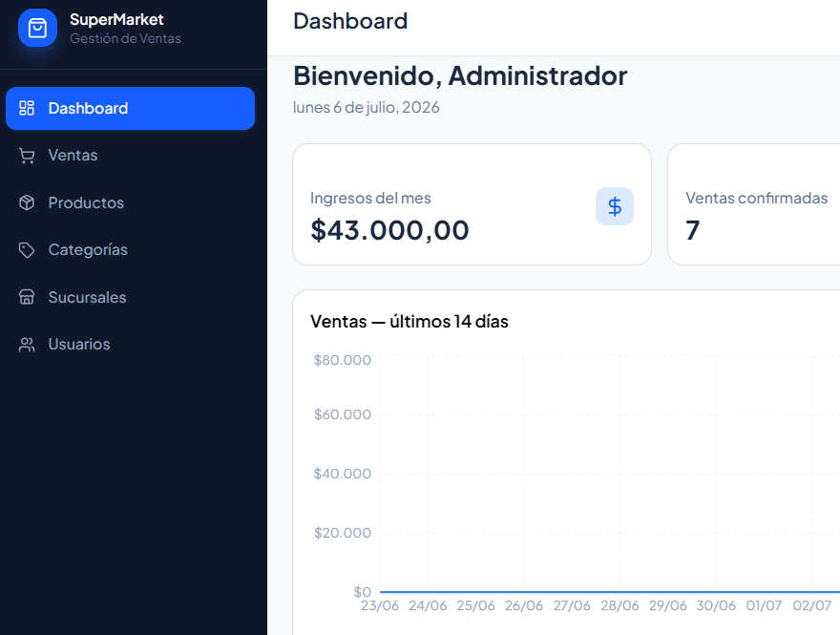
Task: Click the confirmed sales count 7
Action: click(693, 230)
